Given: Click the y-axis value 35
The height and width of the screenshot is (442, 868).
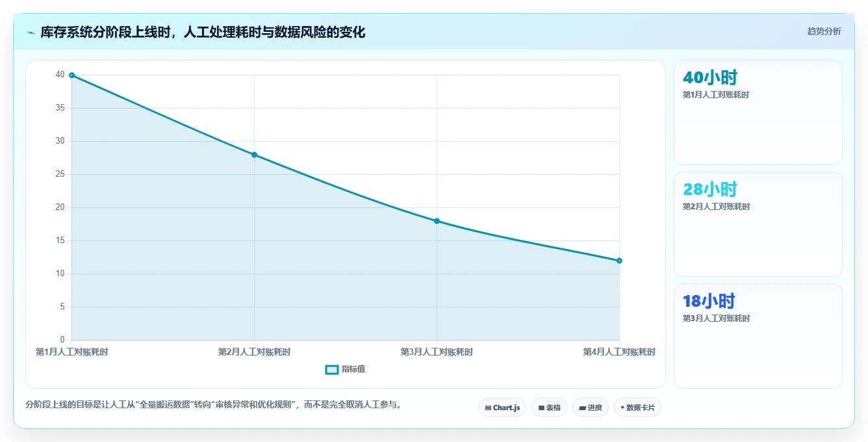Looking at the screenshot, I should pyautogui.click(x=60, y=108).
